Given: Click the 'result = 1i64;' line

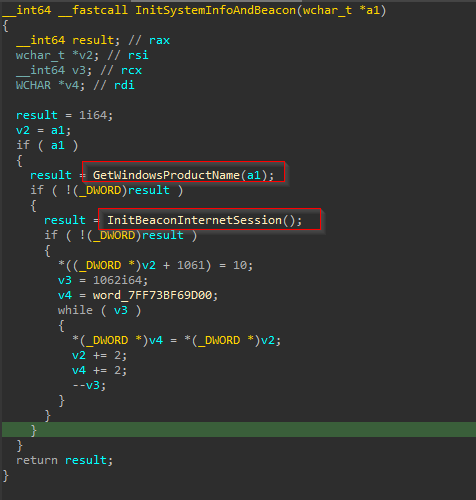Looking at the screenshot, I should pyautogui.click(x=65, y=115).
